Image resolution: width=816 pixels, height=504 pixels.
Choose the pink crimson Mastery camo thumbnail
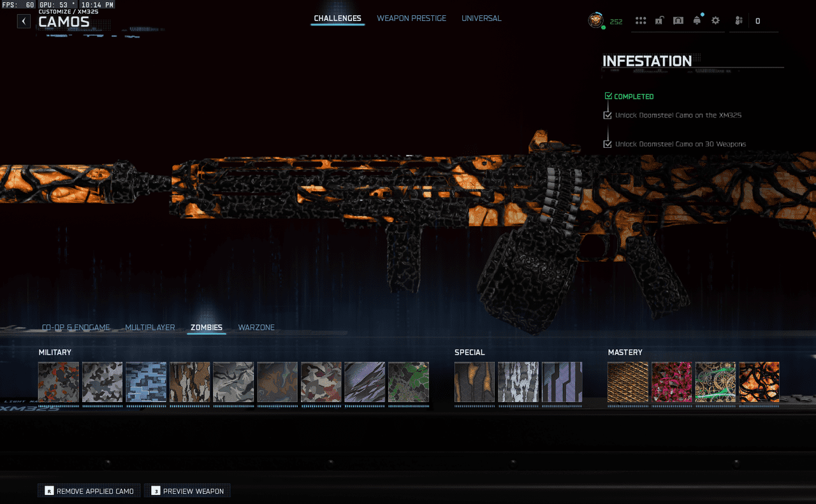pyautogui.click(x=671, y=382)
